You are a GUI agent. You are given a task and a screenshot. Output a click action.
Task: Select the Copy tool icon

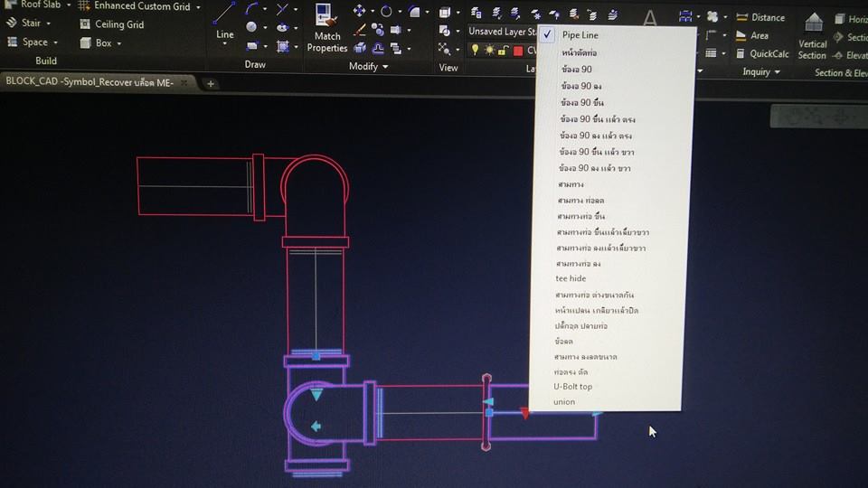click(378, 29)
